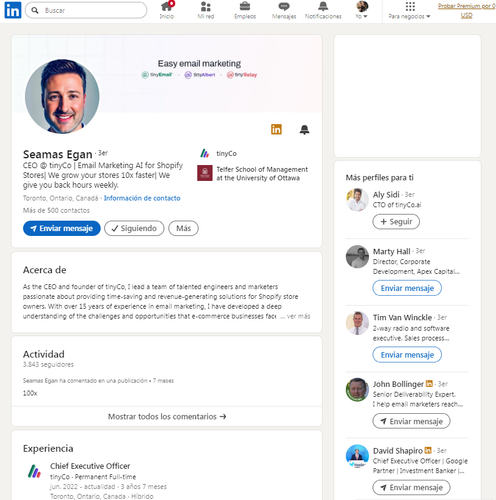
Task: Click the gold LinkedIn Premium badge on the profile
Action: [276, 129]
